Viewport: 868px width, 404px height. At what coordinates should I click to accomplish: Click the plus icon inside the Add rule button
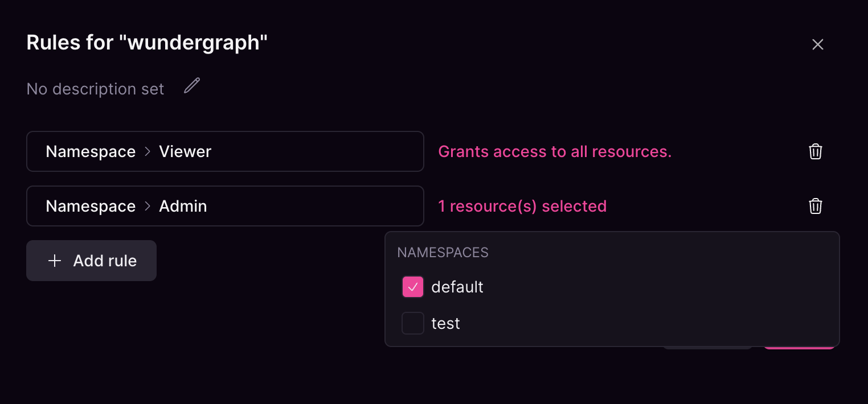tap(54, 261)
